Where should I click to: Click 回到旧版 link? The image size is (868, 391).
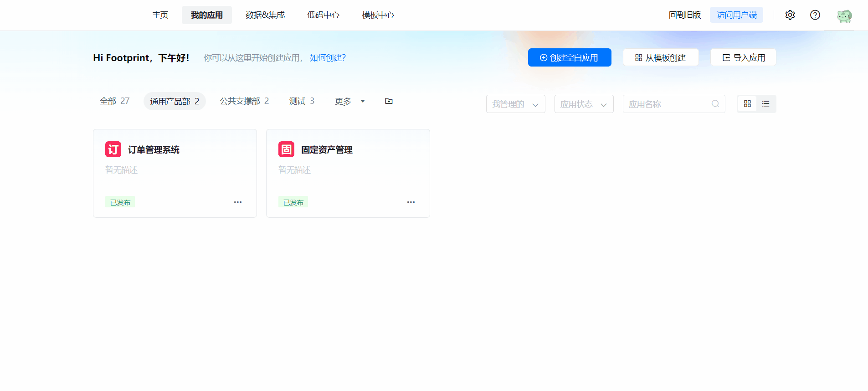tap(685, 15)
